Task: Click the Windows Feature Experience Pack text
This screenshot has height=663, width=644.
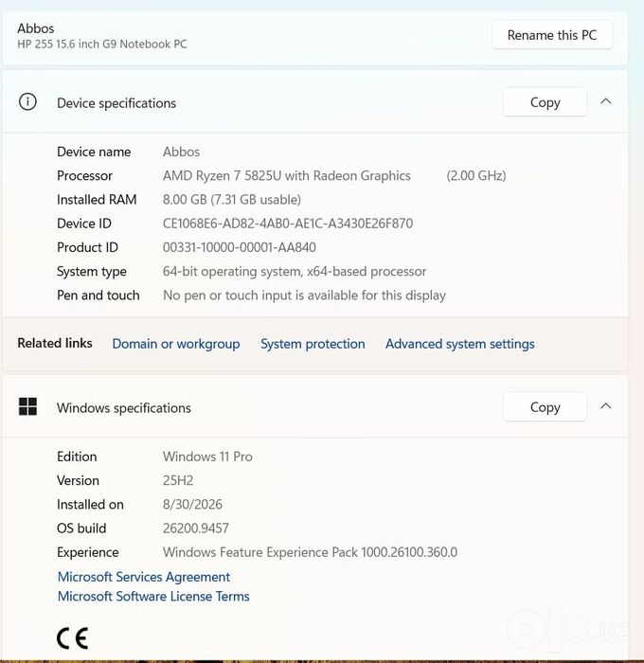Action: tap(310, 552)
